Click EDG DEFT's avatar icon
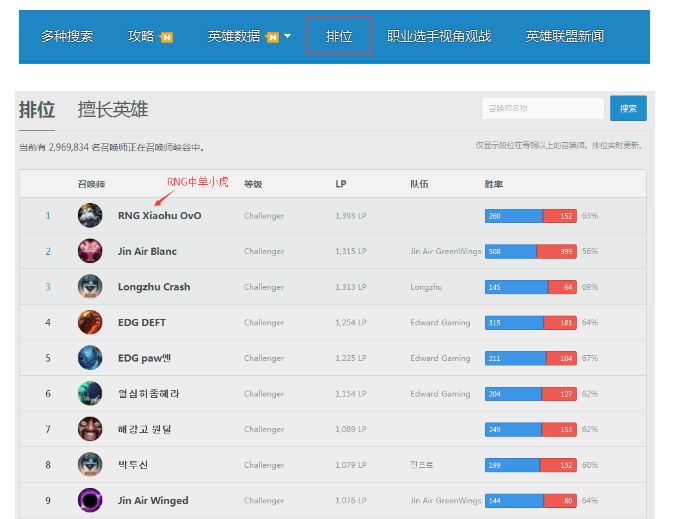The width and height of the screenshot is (673, 519). click(90, 322)
